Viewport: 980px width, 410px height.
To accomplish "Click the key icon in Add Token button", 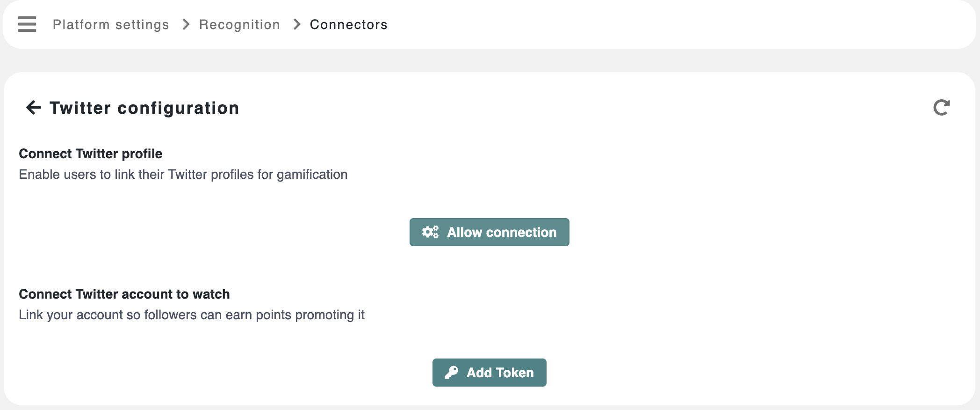I will tap(452, 373).
